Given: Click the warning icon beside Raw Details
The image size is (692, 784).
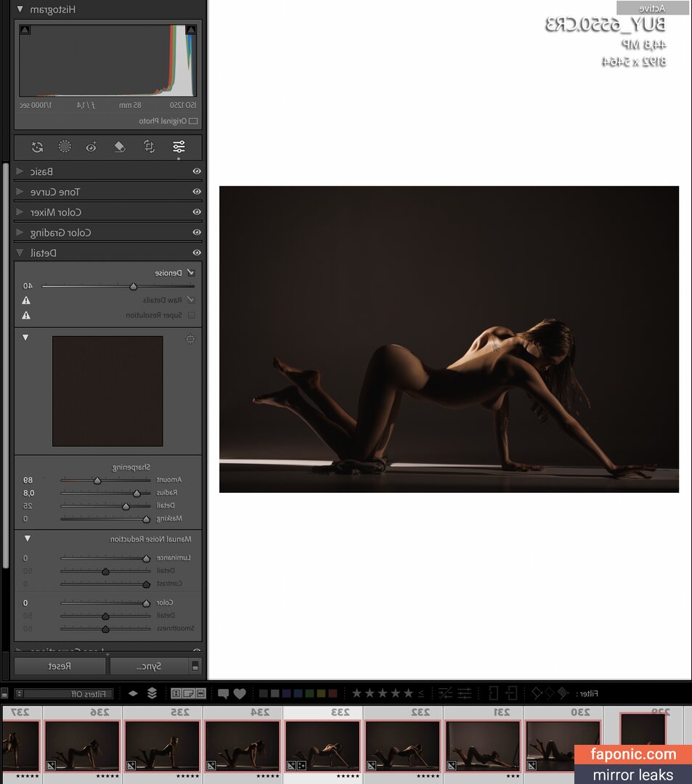Looking at the screenshot, I should [x=26, y=301].
